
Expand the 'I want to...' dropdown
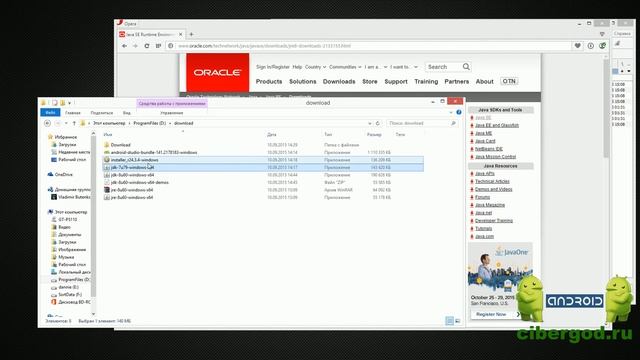[x=404, y=67]
